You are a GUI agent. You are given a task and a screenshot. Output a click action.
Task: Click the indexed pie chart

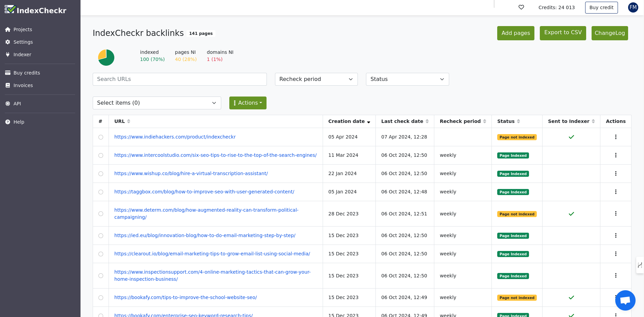[x=106, y=58]
